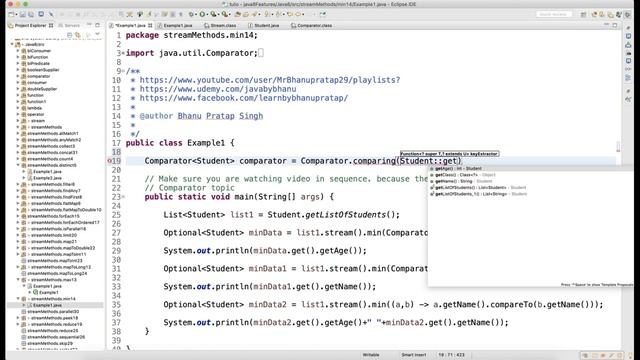
Task: Click Collapse All icon in Project Explorer
Action: click(69, 35)
